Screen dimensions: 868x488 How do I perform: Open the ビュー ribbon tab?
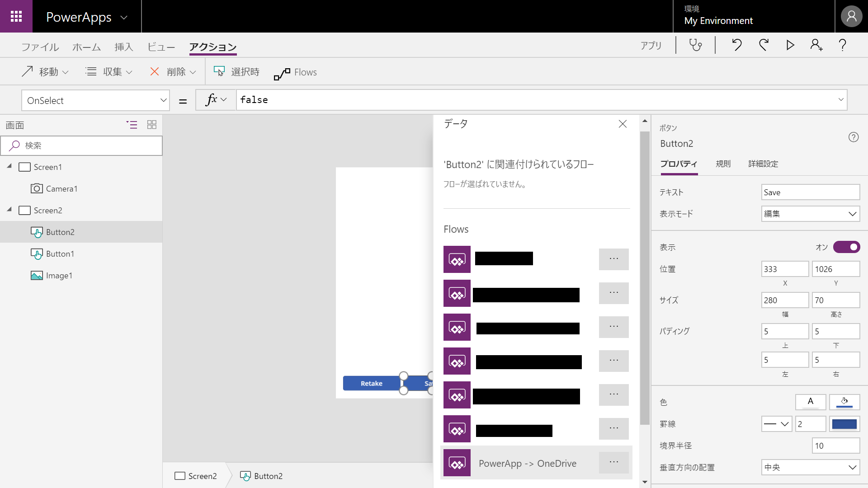click(x=161, y=47)
